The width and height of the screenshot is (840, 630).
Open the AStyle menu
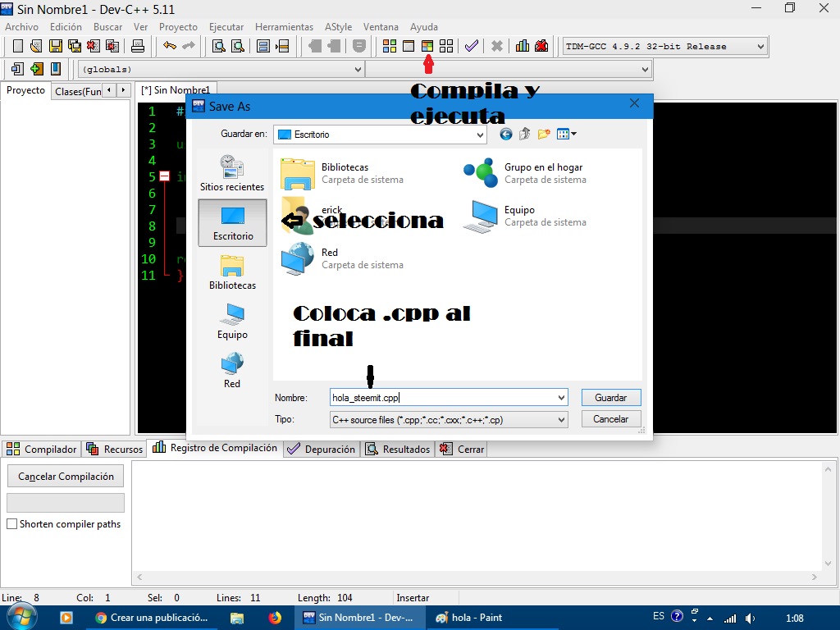point(339,27)
